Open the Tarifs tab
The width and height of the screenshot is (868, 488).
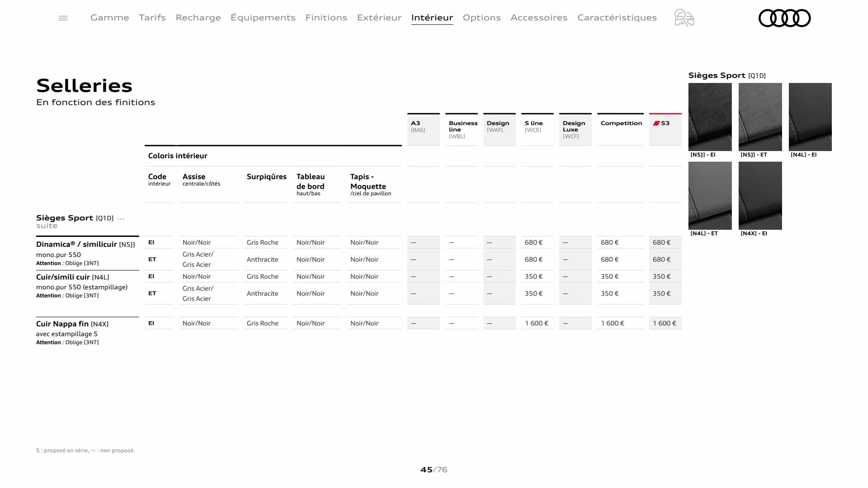pyautogui.click(x=152, y=17)
